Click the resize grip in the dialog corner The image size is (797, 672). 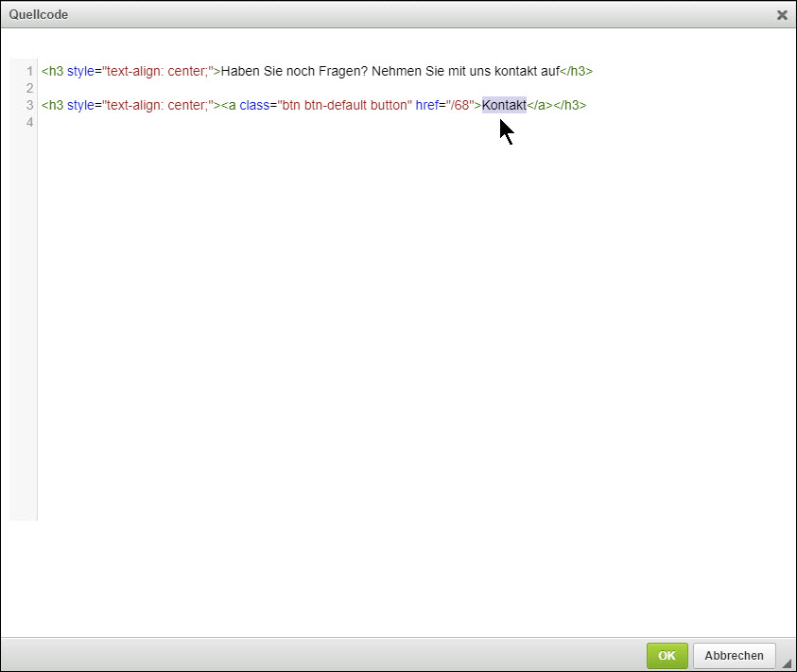pos(787,663)
